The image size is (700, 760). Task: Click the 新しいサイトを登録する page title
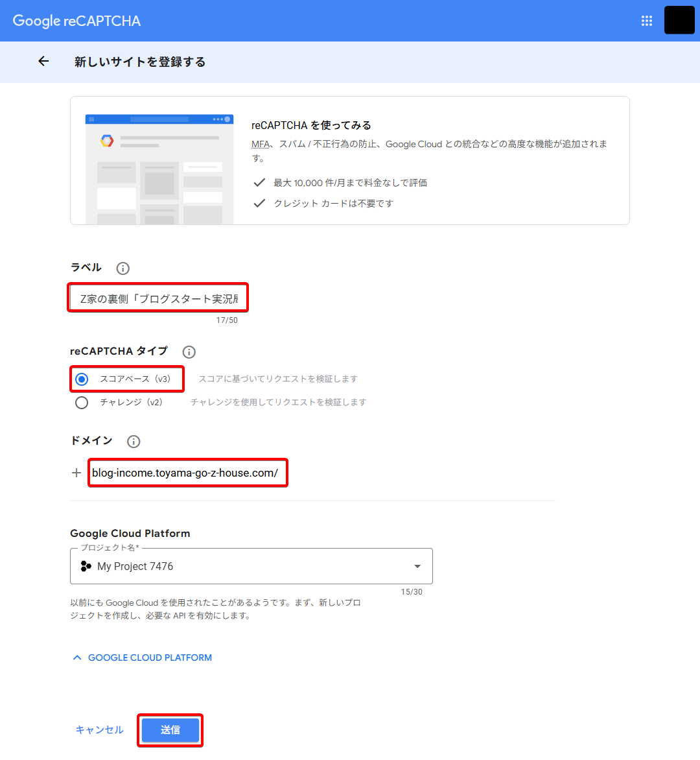pyautogui.click(x=140, y=62)
